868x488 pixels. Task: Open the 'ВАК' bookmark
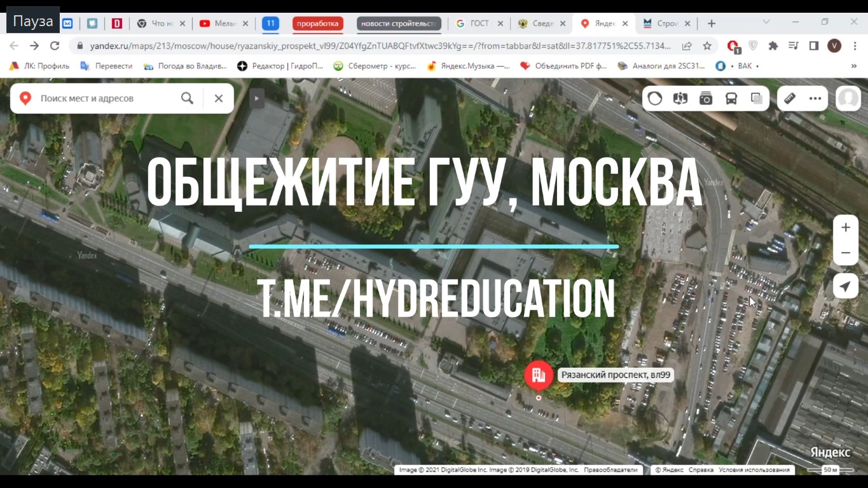coord(738,66)
